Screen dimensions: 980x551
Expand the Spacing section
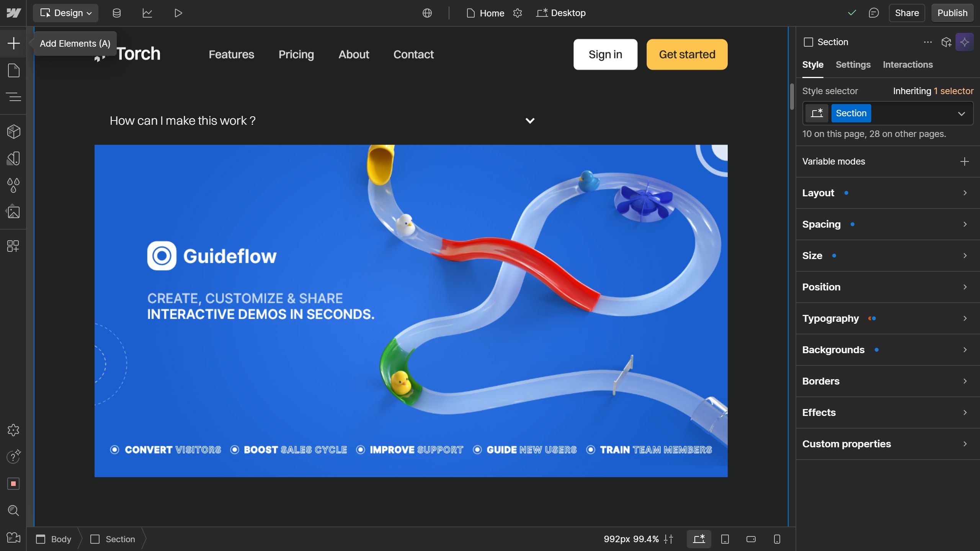coord(888,224)
